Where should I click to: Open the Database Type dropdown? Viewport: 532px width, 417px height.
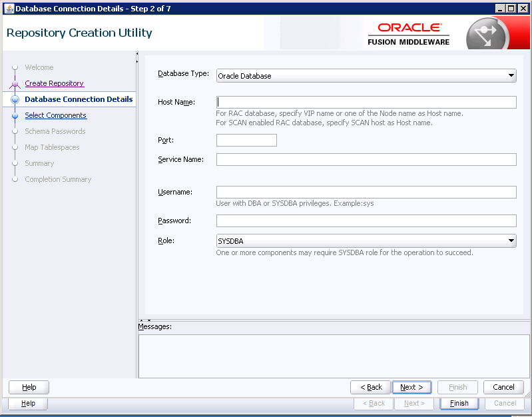pyautogui.click(x=366, y=76)
